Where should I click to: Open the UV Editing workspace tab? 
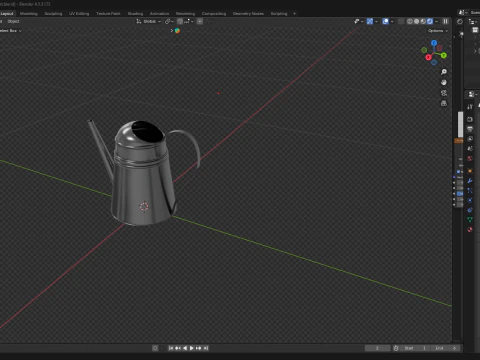[79, 14]
